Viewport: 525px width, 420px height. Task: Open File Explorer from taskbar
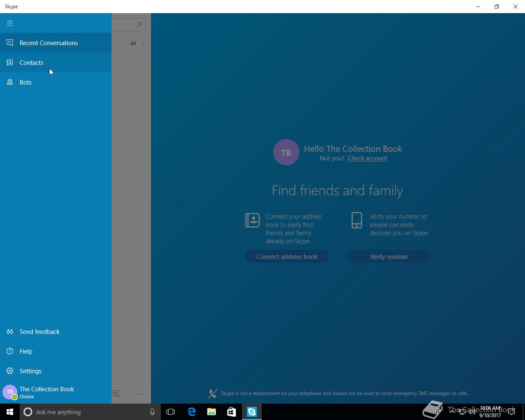tap(211, 412)
